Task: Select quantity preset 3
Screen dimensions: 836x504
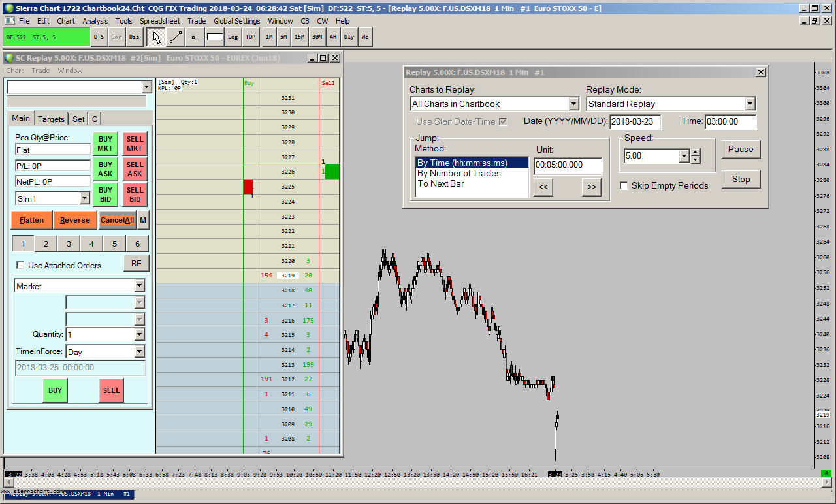Action: tap(69, 244)
